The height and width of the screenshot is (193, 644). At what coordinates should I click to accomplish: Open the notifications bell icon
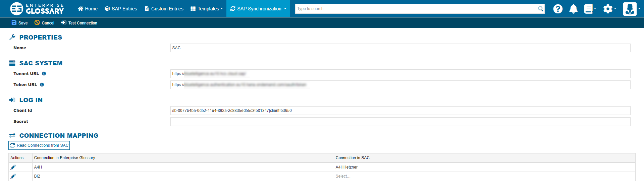(573, 9)
